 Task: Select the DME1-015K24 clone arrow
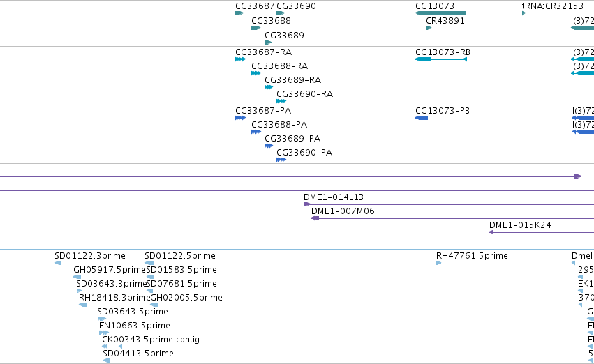(x=491, y=232)
